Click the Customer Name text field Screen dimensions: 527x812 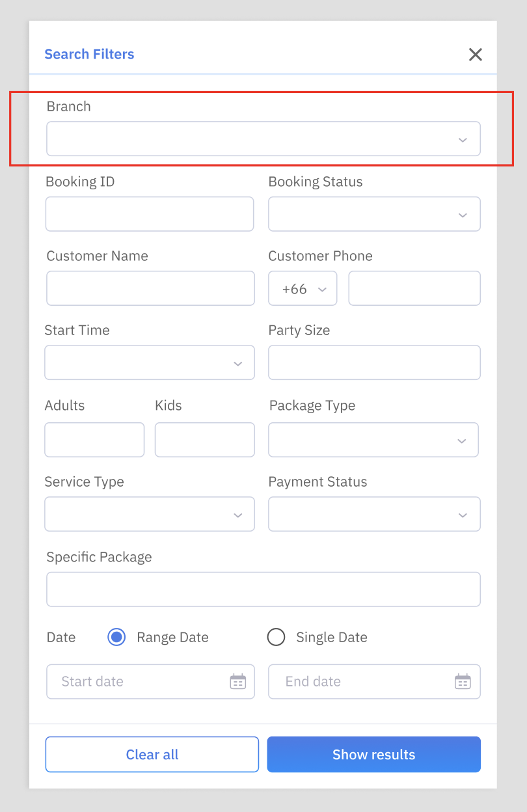pyautogui.click(x=150, y=288)
